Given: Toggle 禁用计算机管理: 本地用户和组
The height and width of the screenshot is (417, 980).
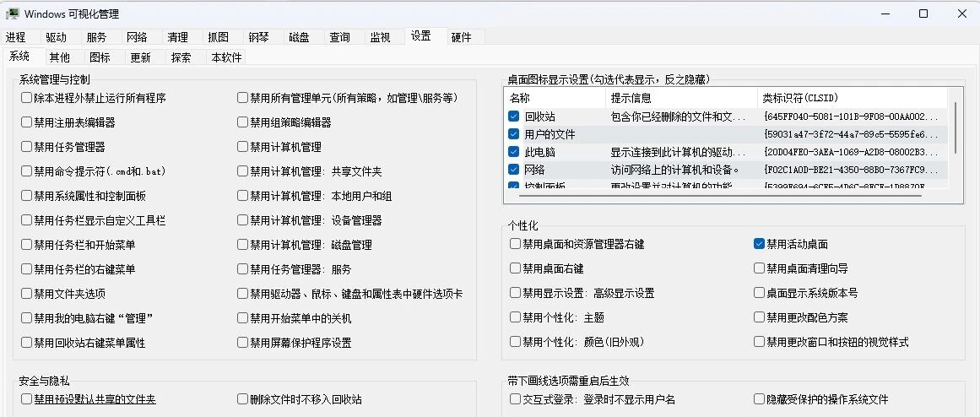Looking at the screenshot, I should [x=243, y=196].
